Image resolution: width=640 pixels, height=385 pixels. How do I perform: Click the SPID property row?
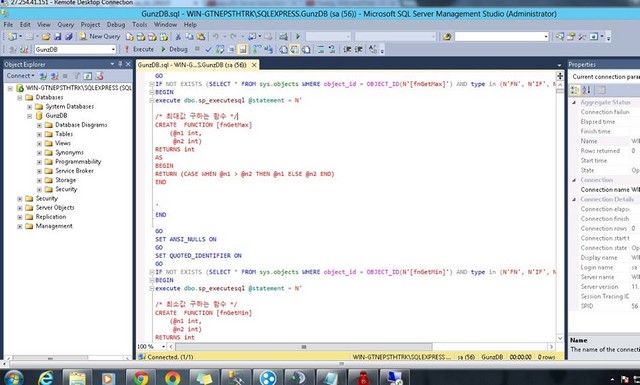pos(605,306)
